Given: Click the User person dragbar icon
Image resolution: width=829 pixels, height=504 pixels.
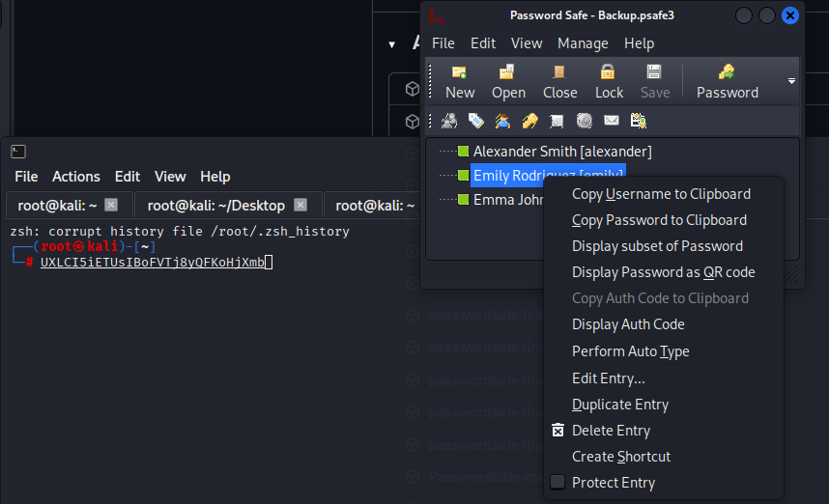Looking at the screenshot, I should click(x=502, y=121).
